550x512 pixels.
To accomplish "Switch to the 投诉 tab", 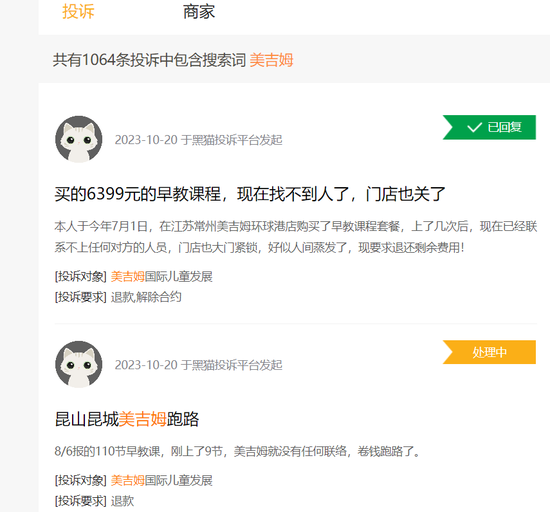I will point(78,12).
